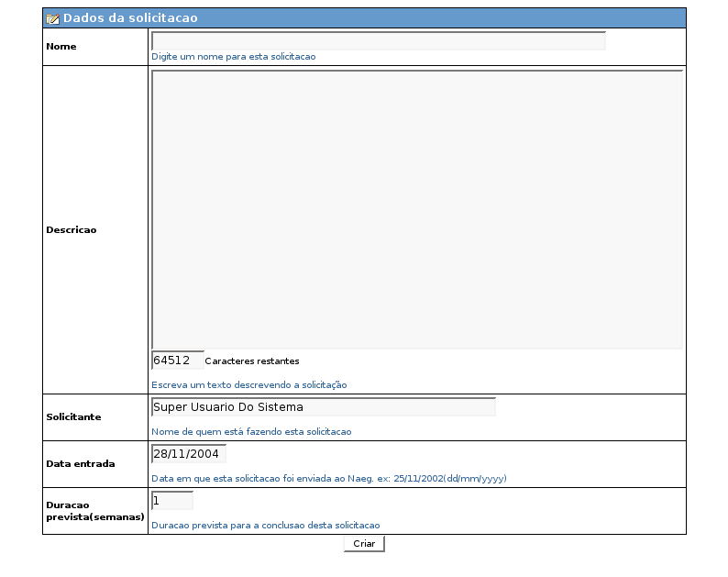Focus the Nome input field
This screenshot has height=577, width=728.
coord(379,41)
